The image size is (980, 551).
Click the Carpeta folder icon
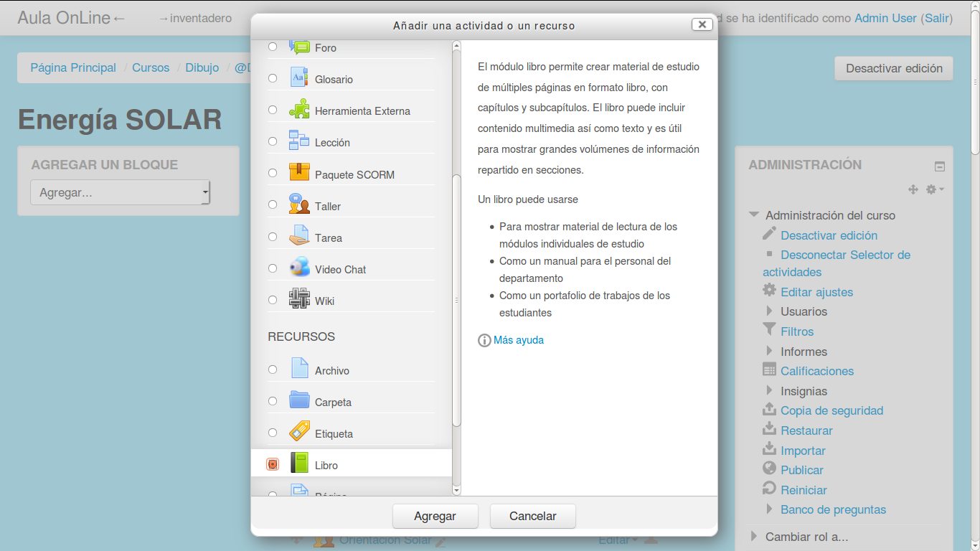(x=299, y=400)
